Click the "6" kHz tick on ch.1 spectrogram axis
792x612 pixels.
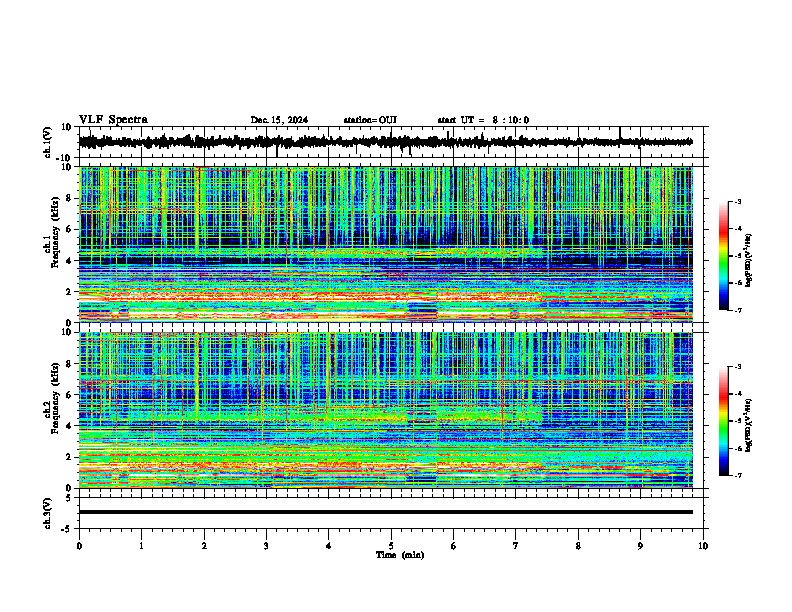69,229
